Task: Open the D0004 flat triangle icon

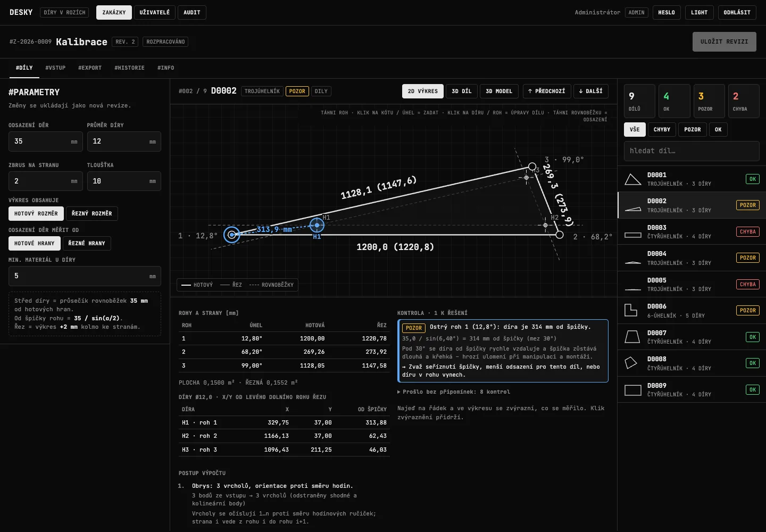Action: tap(632, 262)
